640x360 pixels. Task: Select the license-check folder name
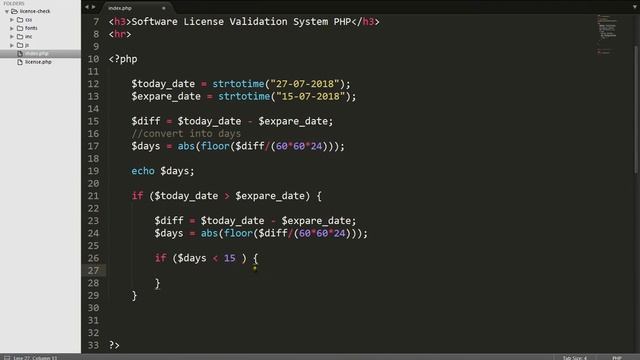[x=35, y=11]
